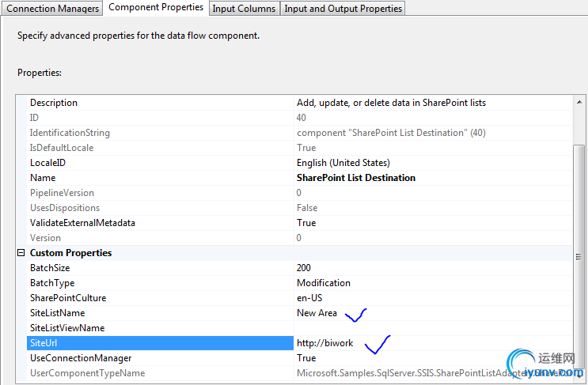This screenshot has height=385, width=588.
Task: Click the Description property value
Action: coord(391,103)
